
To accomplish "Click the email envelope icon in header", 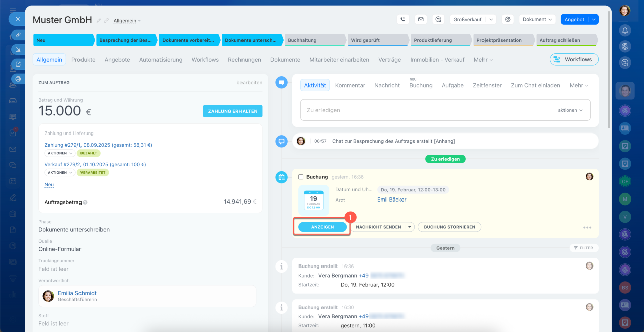I will click(x=421, y=19).
